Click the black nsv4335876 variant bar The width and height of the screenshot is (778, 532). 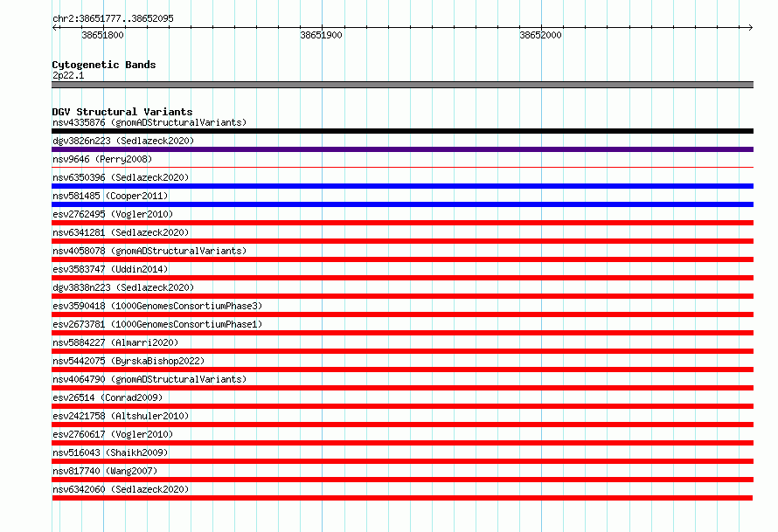[402, 131]
